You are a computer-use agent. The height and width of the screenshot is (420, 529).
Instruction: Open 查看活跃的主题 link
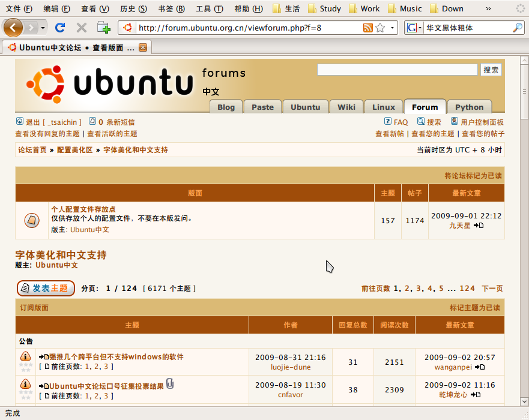pyautogui.click(x=112, y=134)
